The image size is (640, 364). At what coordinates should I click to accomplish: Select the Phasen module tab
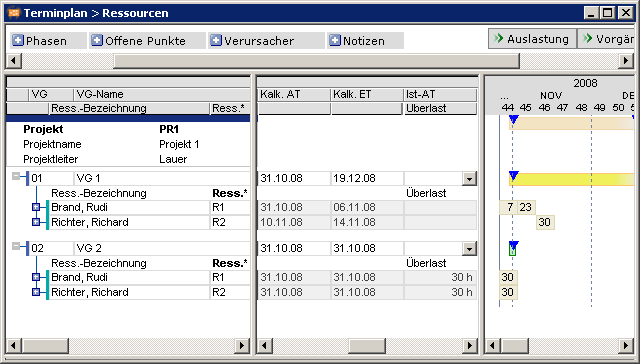(48, 40)
